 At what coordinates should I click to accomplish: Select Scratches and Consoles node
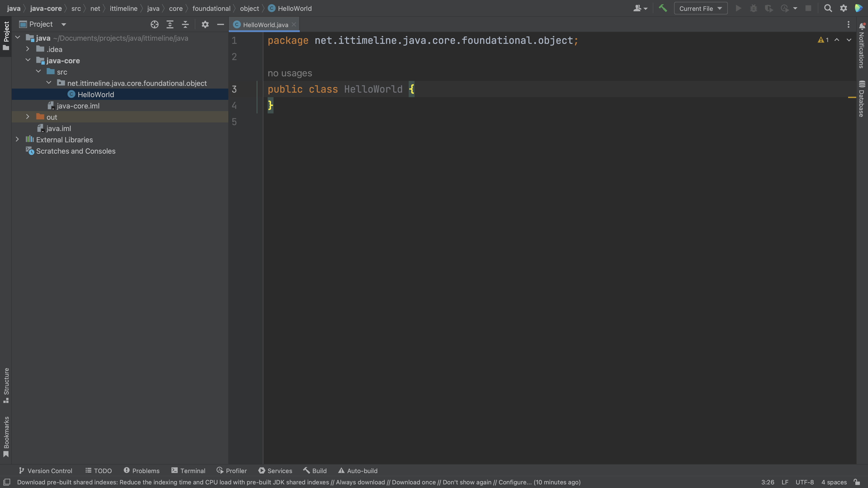click(x=120, y=151)
